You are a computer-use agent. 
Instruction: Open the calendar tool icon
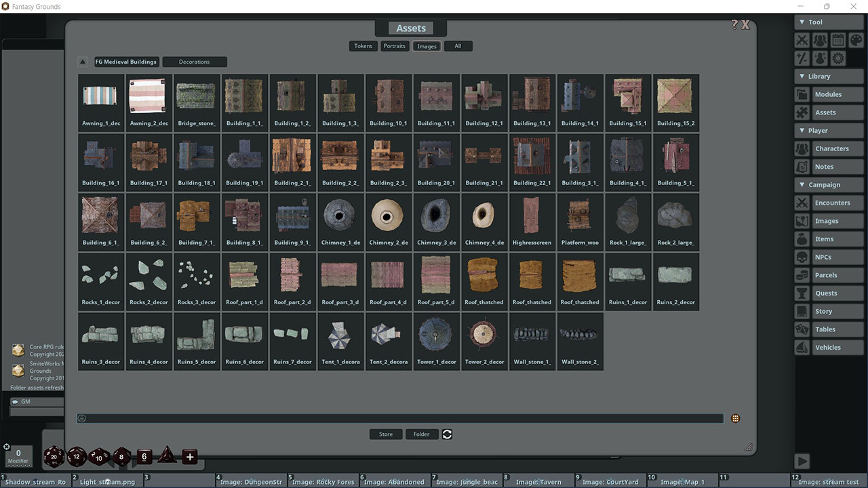coord(838,40)
